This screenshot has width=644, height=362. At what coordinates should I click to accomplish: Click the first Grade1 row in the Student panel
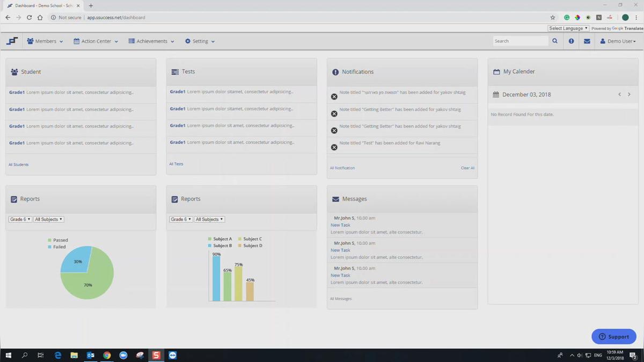point(80,92)
